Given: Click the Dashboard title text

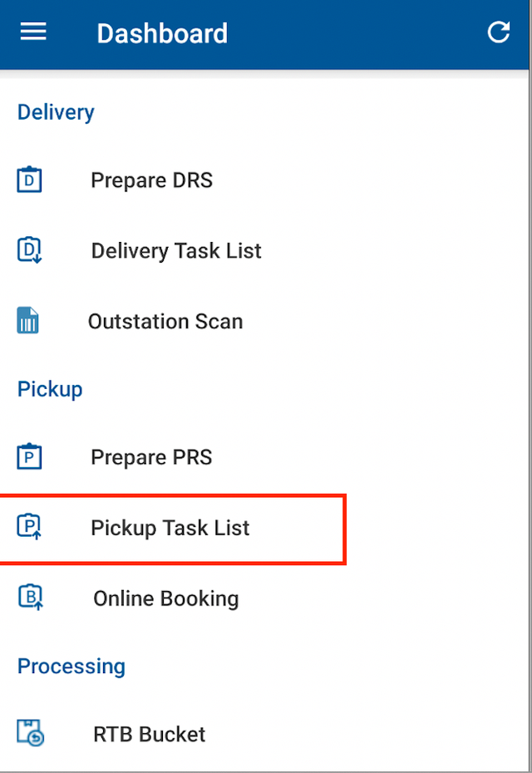Looking at the screenshot, I should [x=162, y=33].
